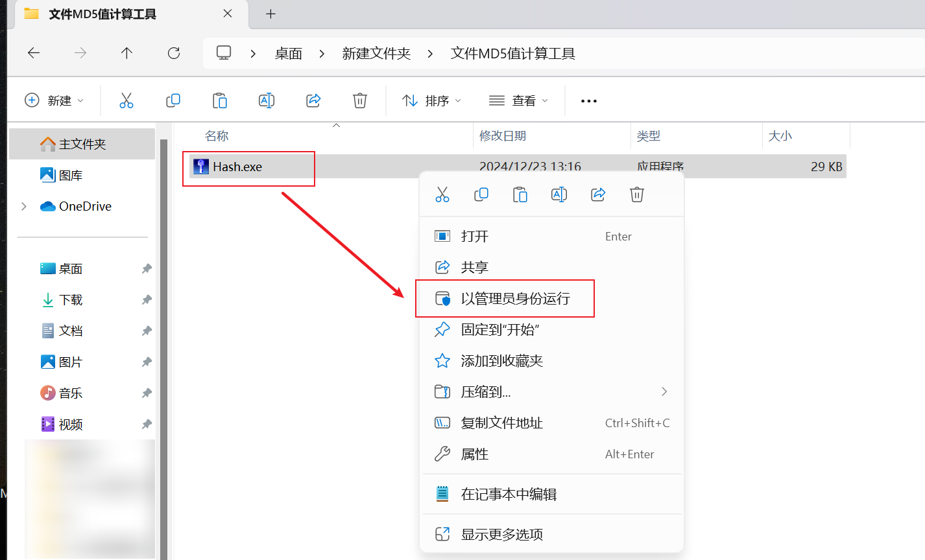The image size is (925, 560).
Task: Expand chevron after the PC icon
Action: [x=254, y=54]
